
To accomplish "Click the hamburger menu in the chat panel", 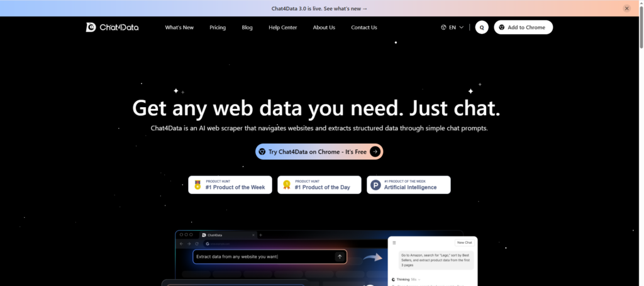I will click(394, 243).
